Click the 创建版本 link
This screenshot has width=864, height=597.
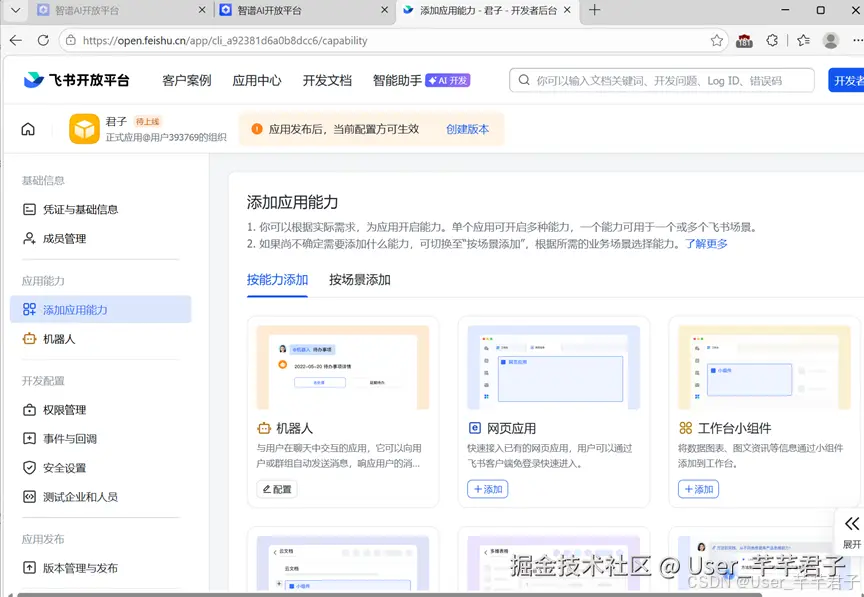(x=468, y=128)
